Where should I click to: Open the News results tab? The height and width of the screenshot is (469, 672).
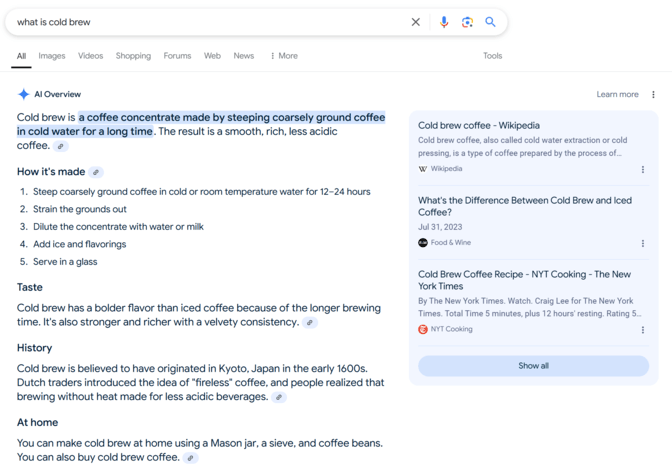[244, 56]
